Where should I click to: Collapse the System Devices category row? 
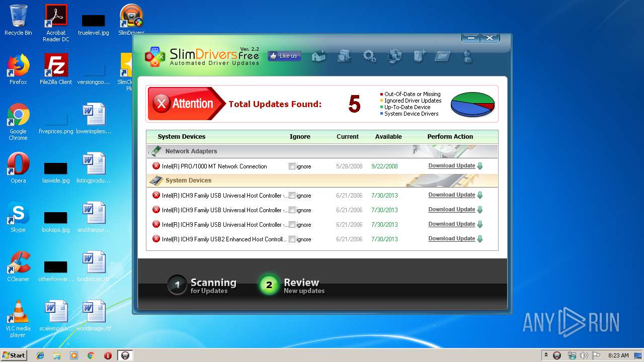coord(322,180)
